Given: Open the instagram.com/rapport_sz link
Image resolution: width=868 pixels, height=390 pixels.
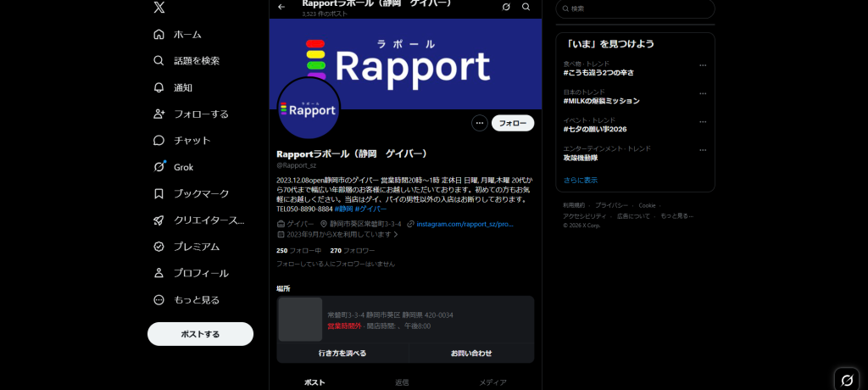Looking at the screenshot, I should (465, 225).
